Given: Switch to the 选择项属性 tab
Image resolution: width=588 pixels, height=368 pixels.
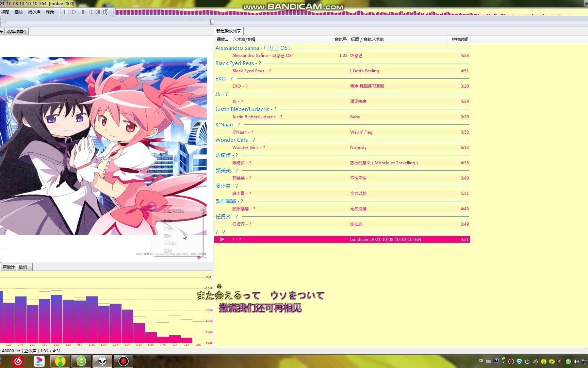Looking at the screenshot, I should (17, 31).
